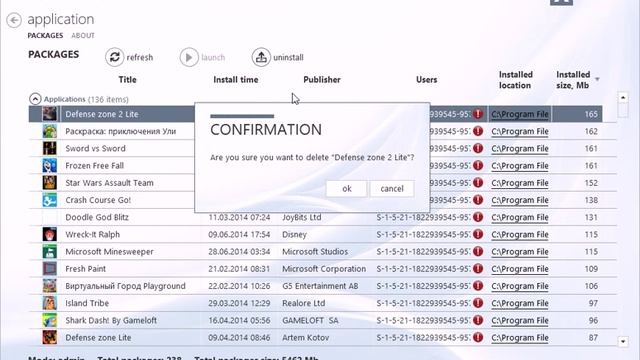The image size is (640, 360).
Task: Sort by the Title column header
Action: pyautogui.click(x=127, y=80)
